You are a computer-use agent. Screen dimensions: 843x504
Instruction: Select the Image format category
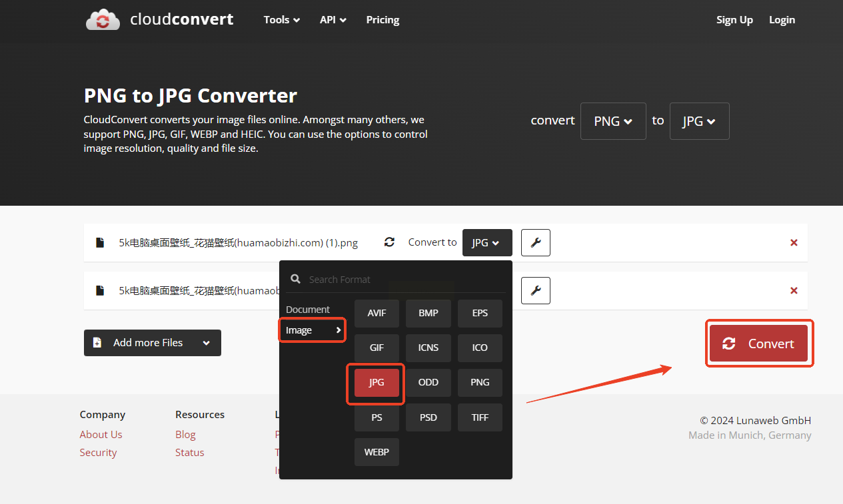click(x=312, y=330)
